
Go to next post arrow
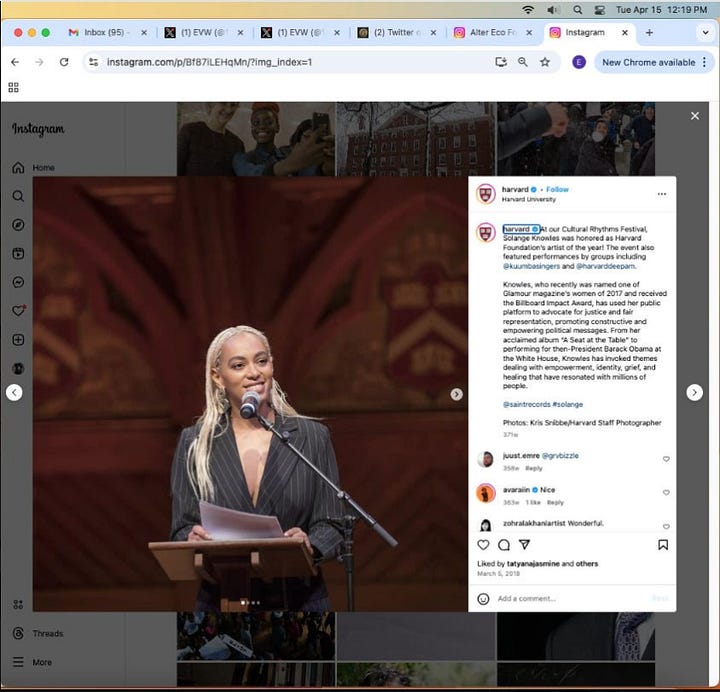pos(694,393)
